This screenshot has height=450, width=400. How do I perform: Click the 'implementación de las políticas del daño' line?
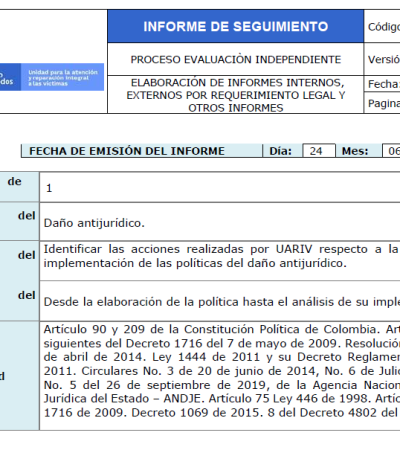(195, 263)
